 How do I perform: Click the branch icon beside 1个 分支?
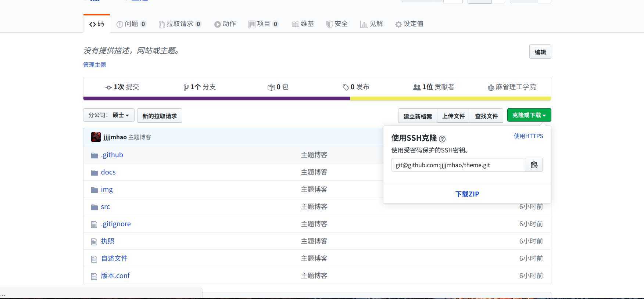point(186,87)
